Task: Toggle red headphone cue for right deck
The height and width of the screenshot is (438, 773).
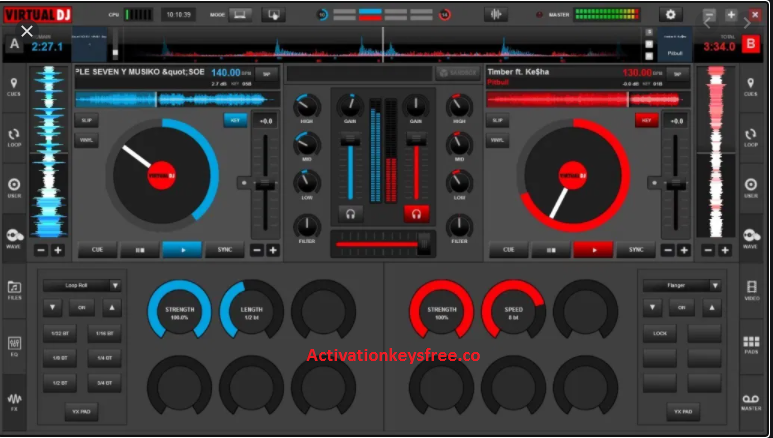Action: tap(416, 214)
